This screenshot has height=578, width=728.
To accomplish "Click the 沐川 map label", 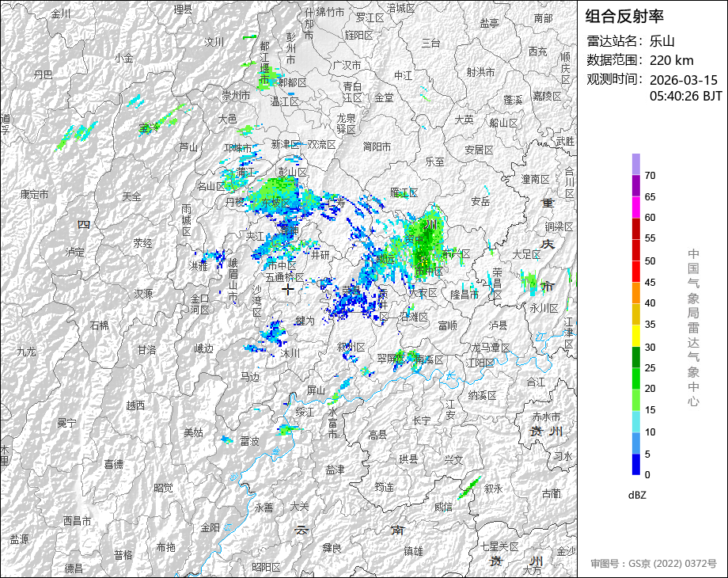I will click(x=290, y=353).
